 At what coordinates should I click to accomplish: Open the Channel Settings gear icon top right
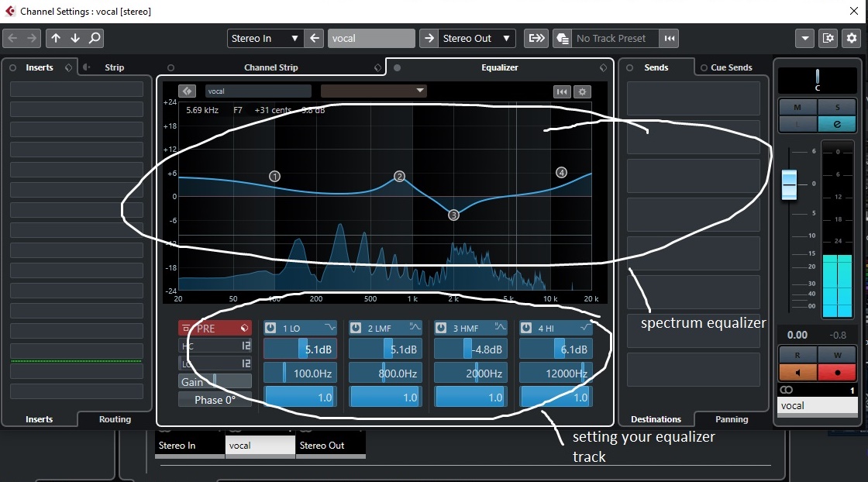click(852, 38)
